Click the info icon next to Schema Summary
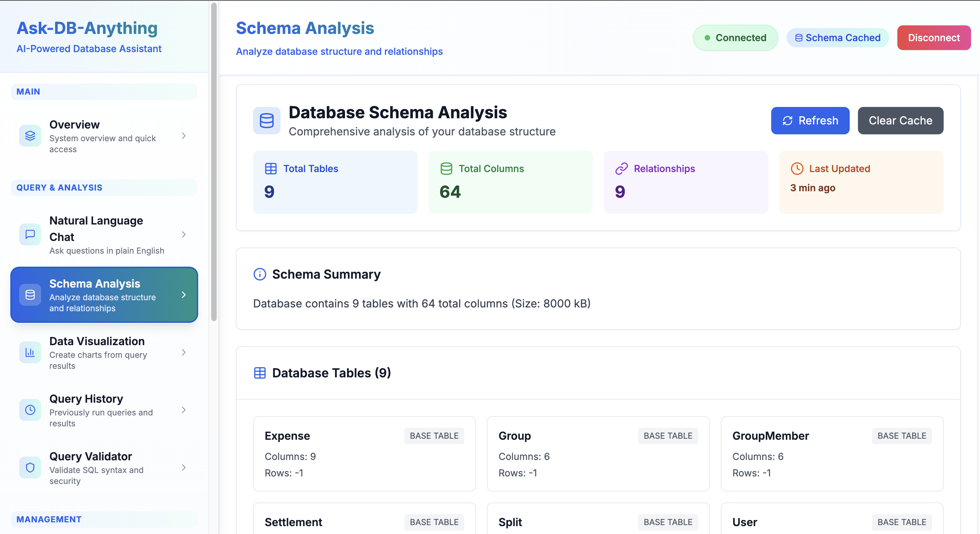 260,274
